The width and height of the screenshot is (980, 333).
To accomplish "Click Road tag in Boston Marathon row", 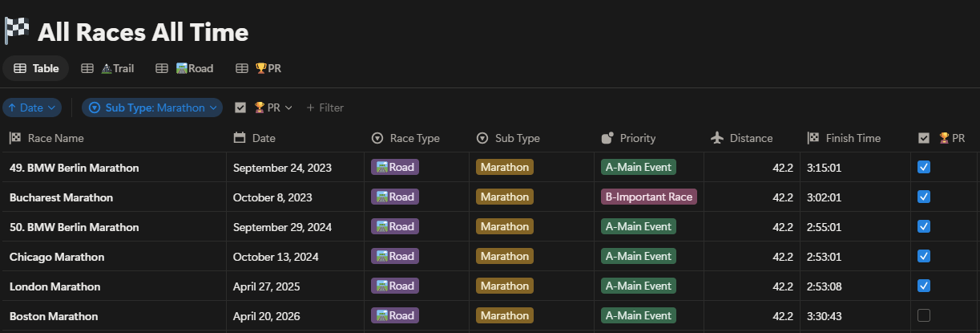I will click(395, 315).
